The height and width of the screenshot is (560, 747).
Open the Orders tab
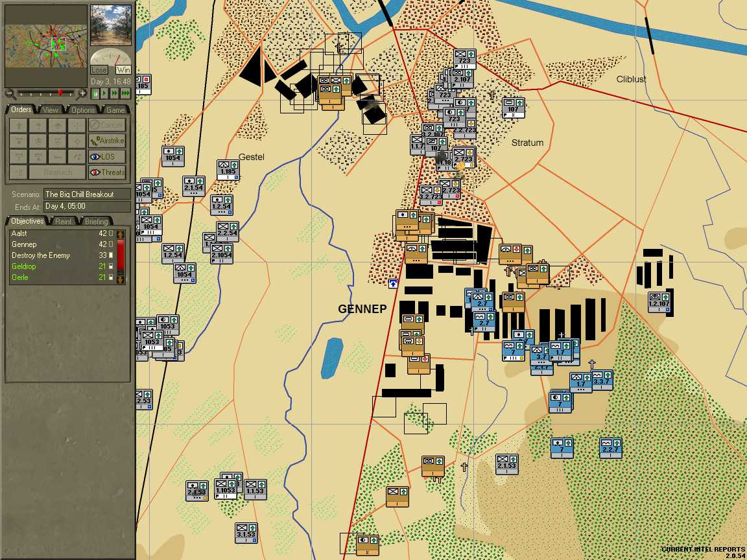coord(21,110)
